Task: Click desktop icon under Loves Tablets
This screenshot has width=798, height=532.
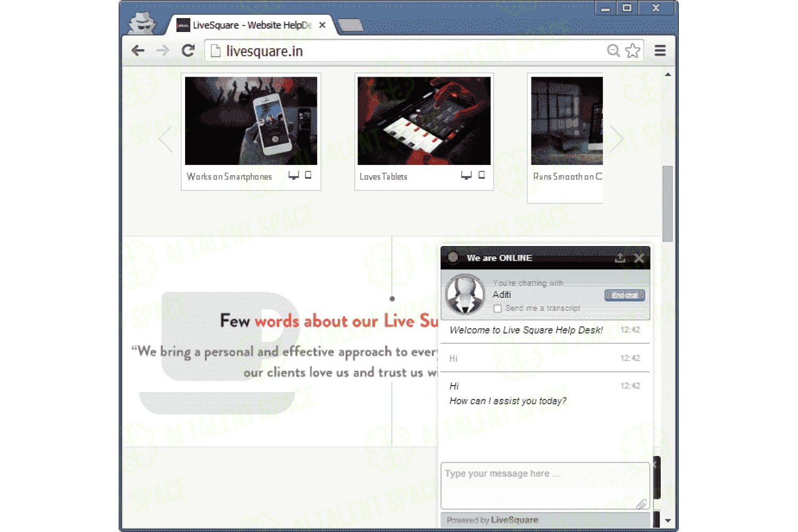Action: [467, 176]
